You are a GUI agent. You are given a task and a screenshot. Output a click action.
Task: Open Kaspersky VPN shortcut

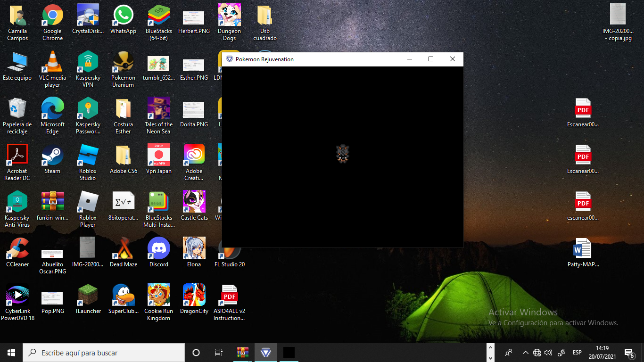[x=88, y=62]
